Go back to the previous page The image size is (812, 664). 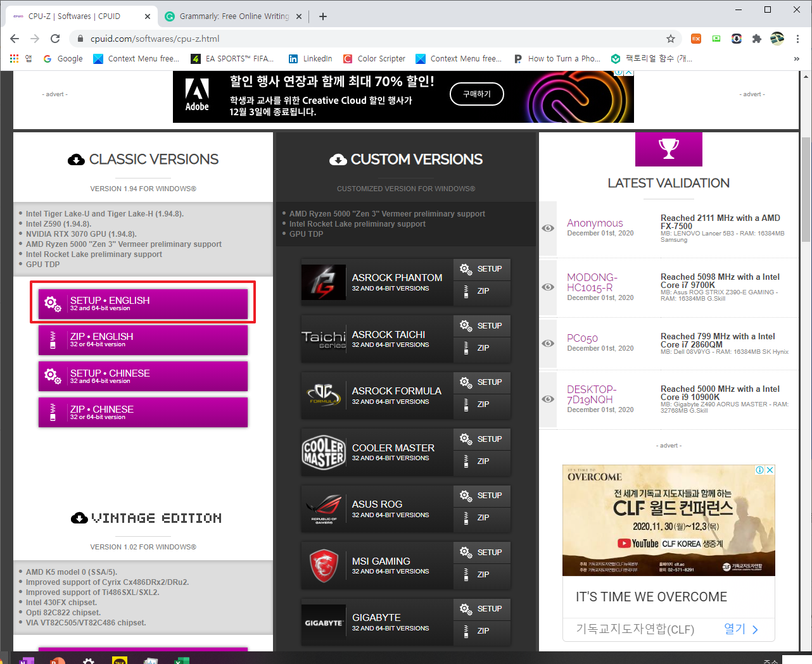click(15, 39)
